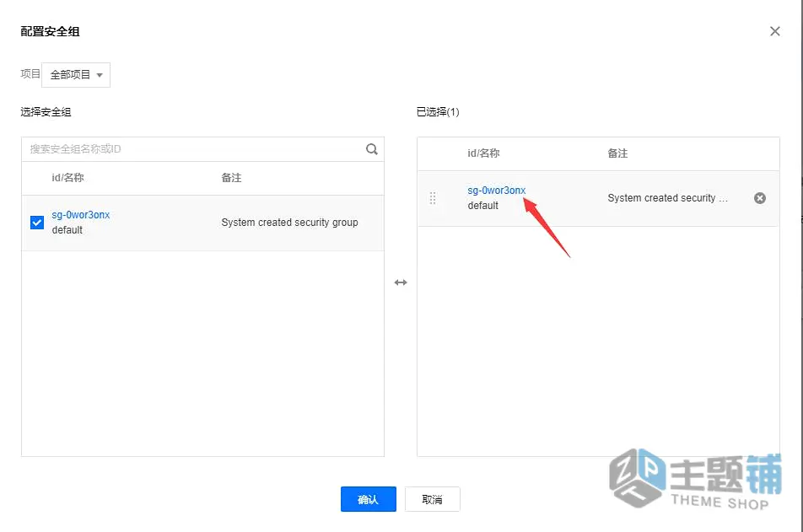Click the drag handle on the selected row
803x532 pixels.
coord(433,198)
